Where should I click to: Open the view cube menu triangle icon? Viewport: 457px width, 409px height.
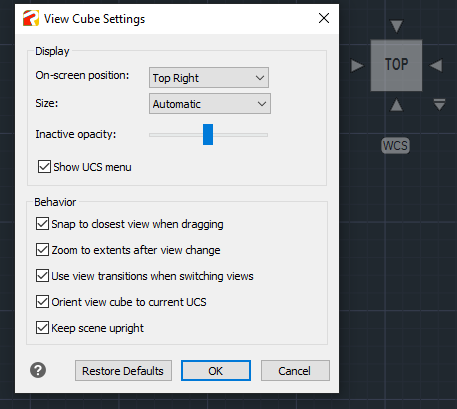439,104
